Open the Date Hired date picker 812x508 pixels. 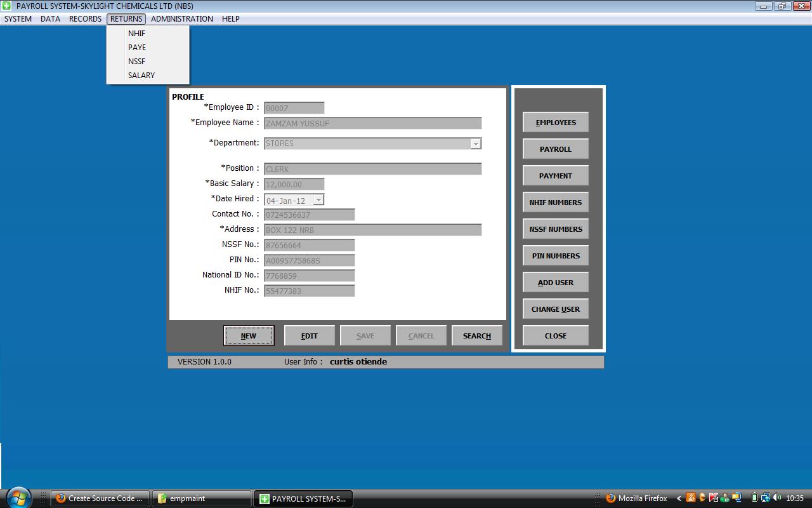click(x=319, y=199)
